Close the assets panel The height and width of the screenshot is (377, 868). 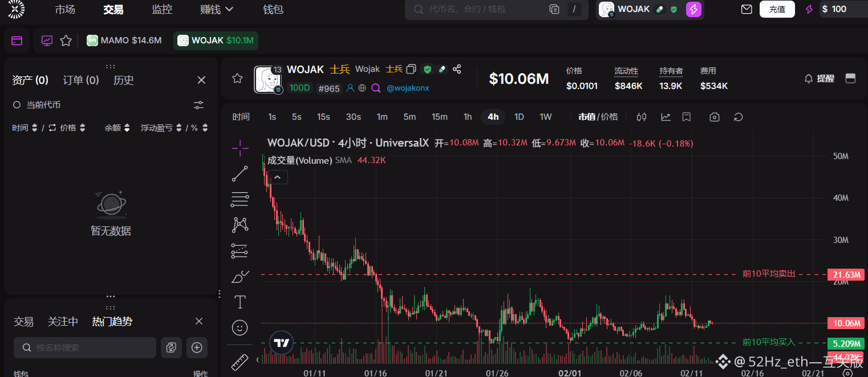(x=201, y=80)
